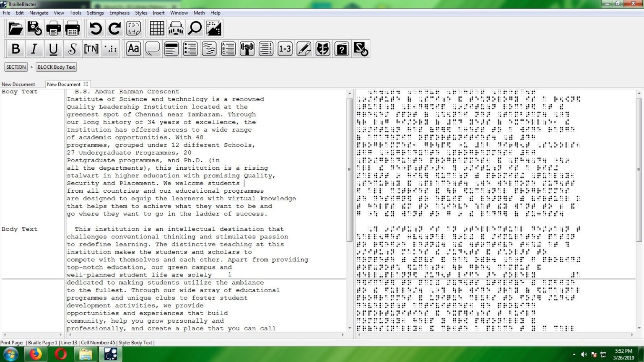Click the SECTION breadcrumb button
644x362 pixels.
click(16, 67)
